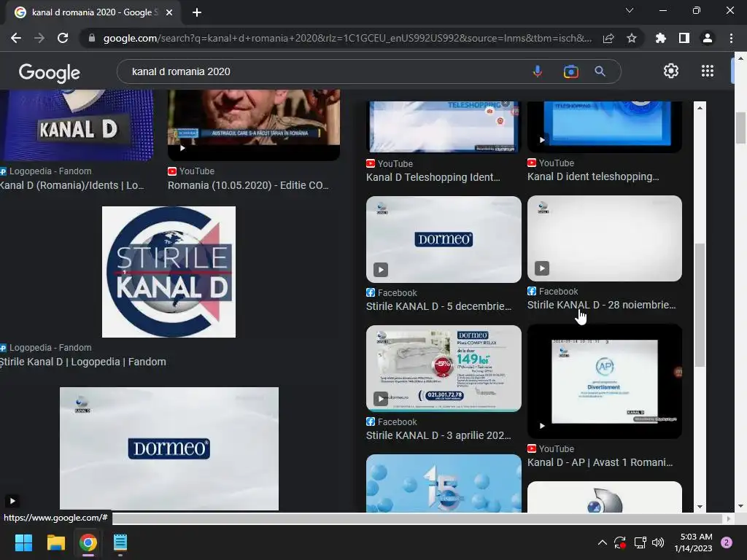Open the blue 15 bubbles thumbnail
The width and height of the screenshot is (747, 560).
pyautogui.click(x=444, y=483)
